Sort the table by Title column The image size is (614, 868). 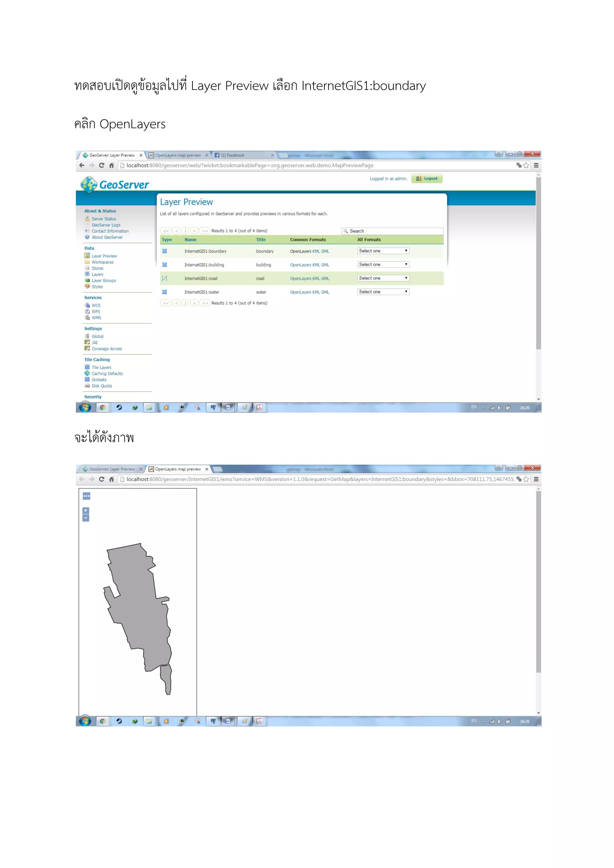tap(261, 240)
